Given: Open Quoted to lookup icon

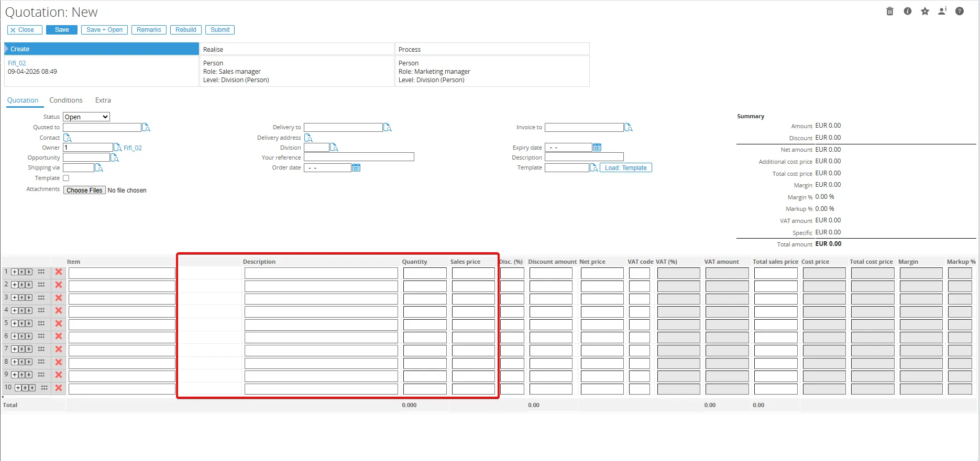Looking at the screenshot, I should point(146,127).
